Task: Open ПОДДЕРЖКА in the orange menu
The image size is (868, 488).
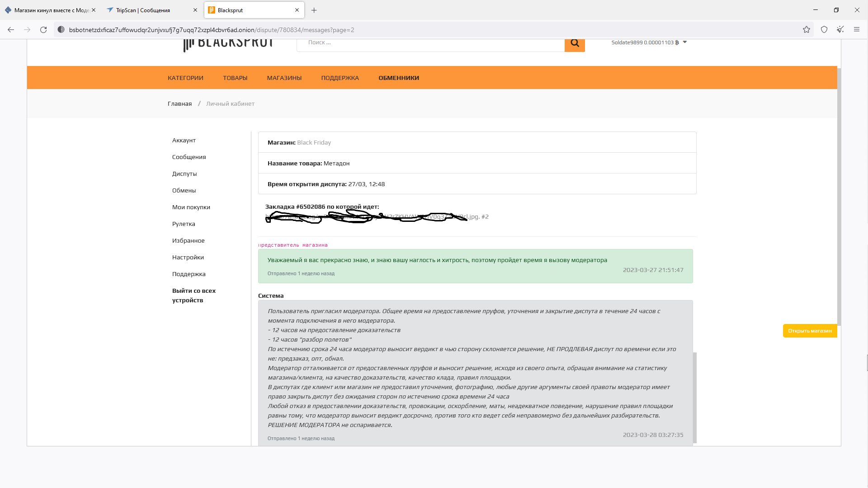Action: click(340, 78)
